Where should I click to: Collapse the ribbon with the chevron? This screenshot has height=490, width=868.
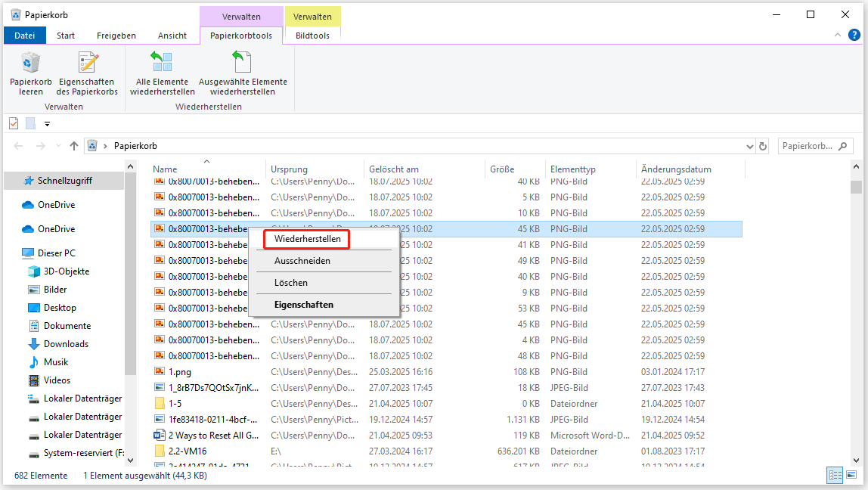[x=838, y=35]
